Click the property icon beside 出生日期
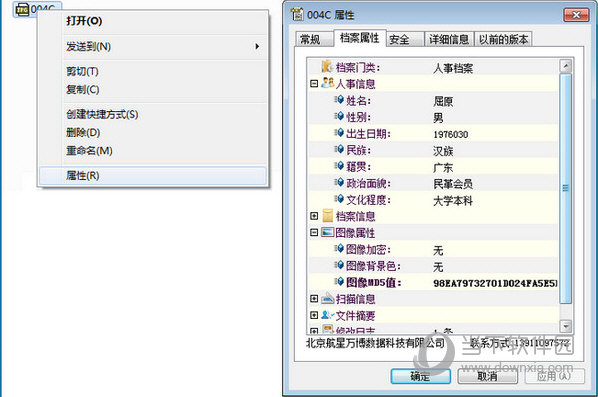The width and height of the screenshot is (598, 397). pos(339,133)
